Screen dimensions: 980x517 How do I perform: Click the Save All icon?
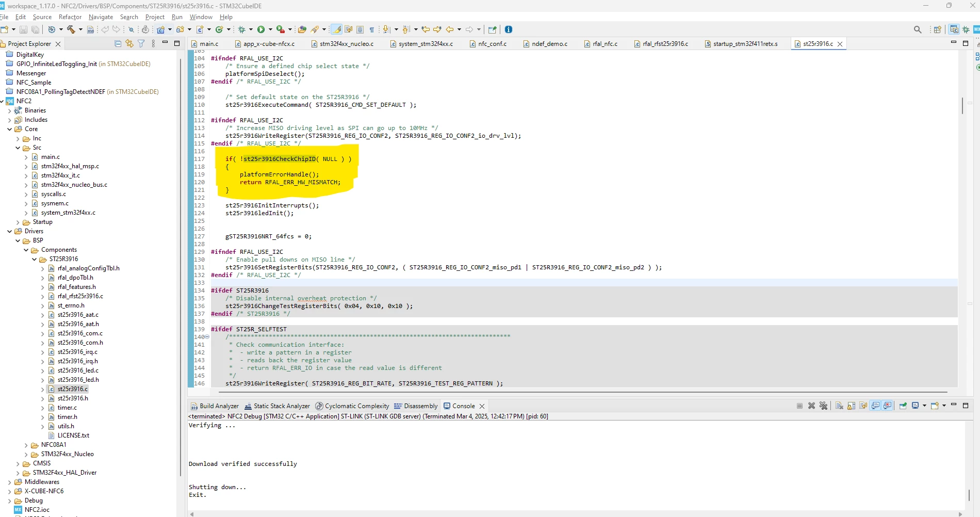point(35,29)
